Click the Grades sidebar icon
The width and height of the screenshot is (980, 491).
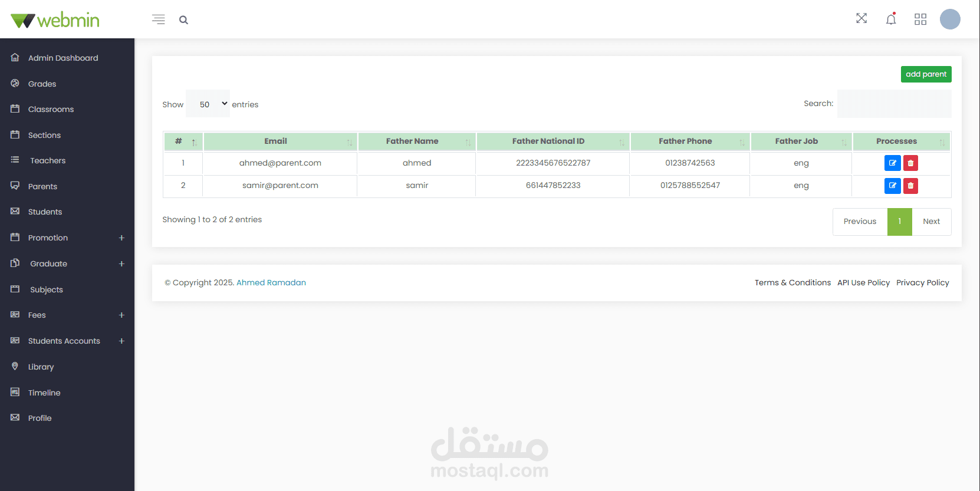click(15, 83)
